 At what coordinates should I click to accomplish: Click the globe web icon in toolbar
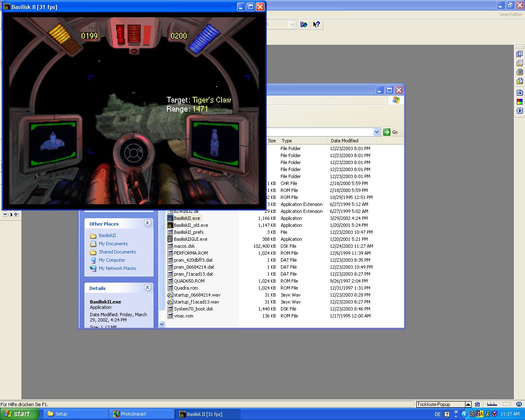point(304,25)
